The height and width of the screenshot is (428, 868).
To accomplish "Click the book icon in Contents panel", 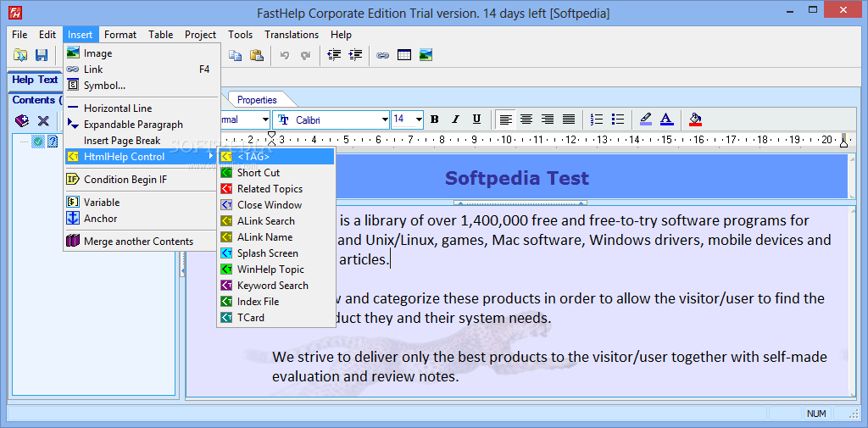I will 21,120.
